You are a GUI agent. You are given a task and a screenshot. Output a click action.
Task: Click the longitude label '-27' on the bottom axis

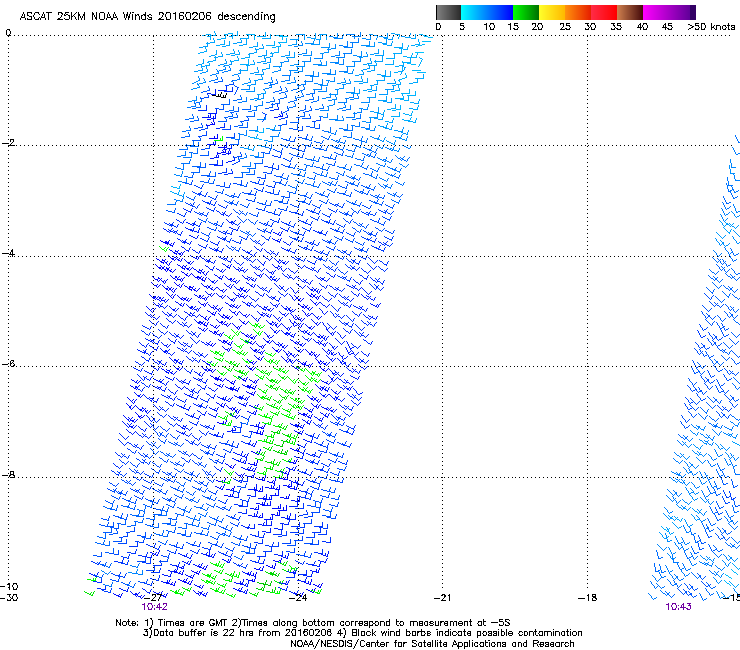[x=154, y=598]
